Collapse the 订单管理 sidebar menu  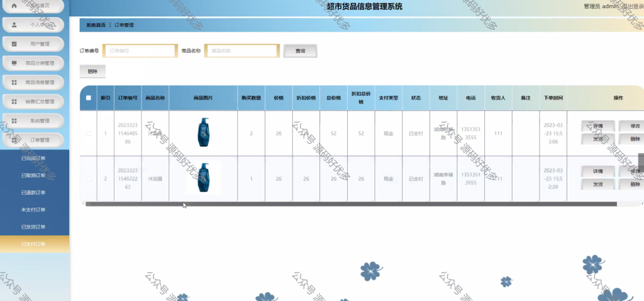coord(34,140)
